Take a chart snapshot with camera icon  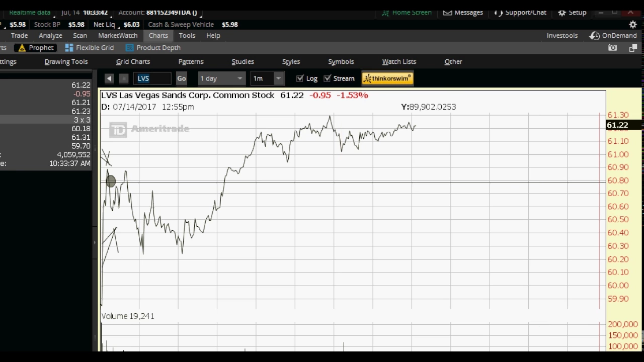[612, 48]
